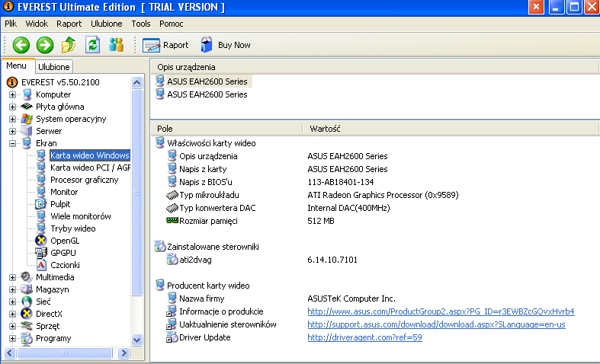
Task: Open the support.asus.com driver download link
Action: point(436,324)
